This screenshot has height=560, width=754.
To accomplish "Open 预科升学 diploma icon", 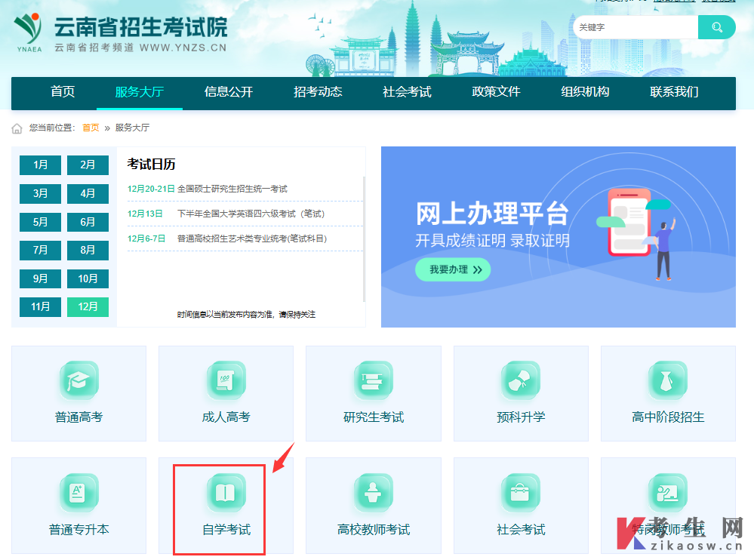I will [521, 380].
